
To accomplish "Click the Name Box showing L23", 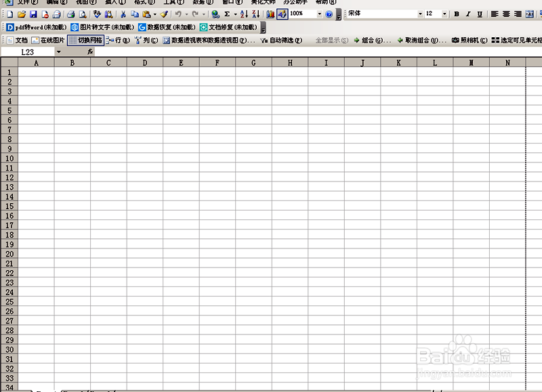I will [28, 52].
